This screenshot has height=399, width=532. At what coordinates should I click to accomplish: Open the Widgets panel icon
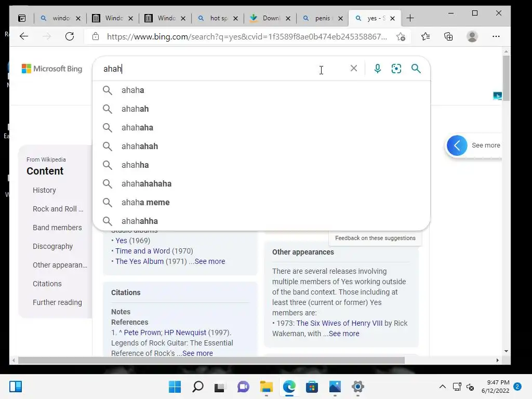coord(16,387)
